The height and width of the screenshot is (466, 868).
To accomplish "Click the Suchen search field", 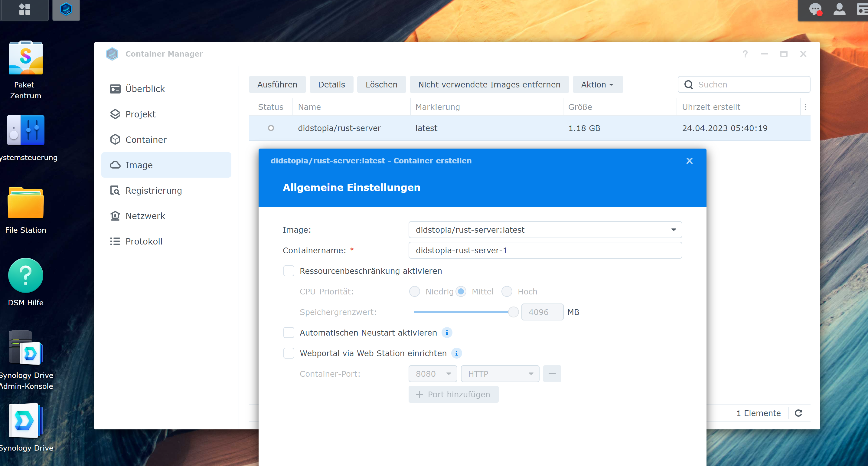I will pos(744,85).
